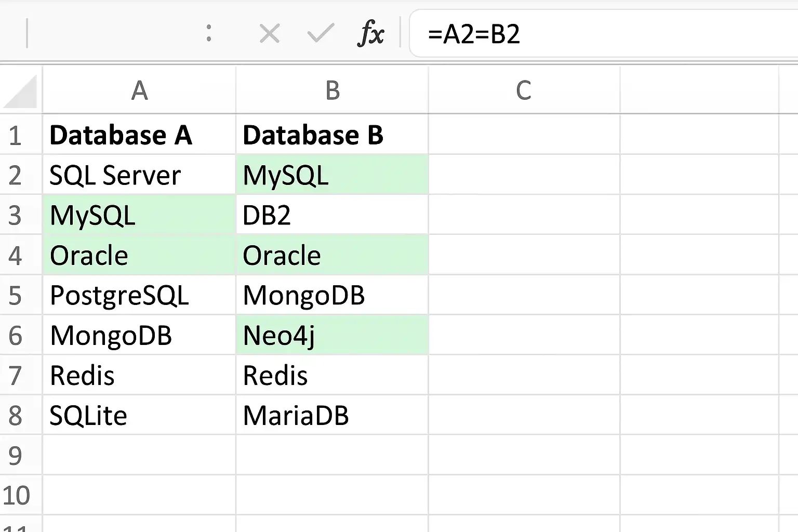The image size is (798, 532).
Task: Select row 1 header
Action: coord(16,136)
